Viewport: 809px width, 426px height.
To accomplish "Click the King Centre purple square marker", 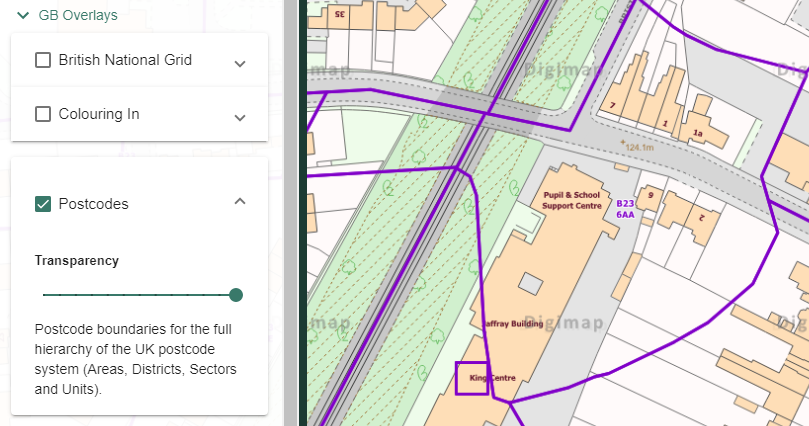I will 472,378.
